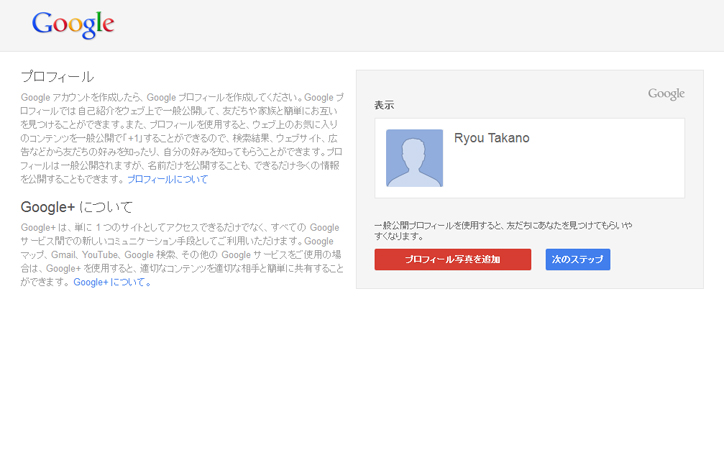Select the Ryou Takano name text
The height and width of the screenshot is (455, 724).
point(492,138)
